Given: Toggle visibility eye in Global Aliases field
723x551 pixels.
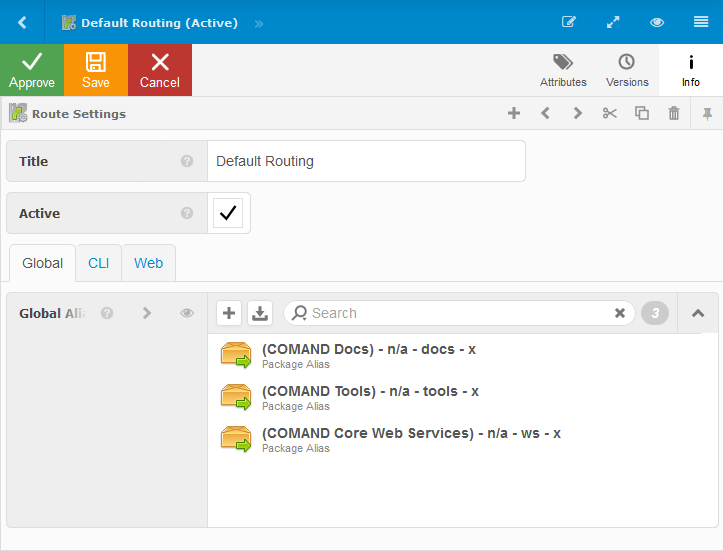Looking at the screenshot, I should 187,313.
